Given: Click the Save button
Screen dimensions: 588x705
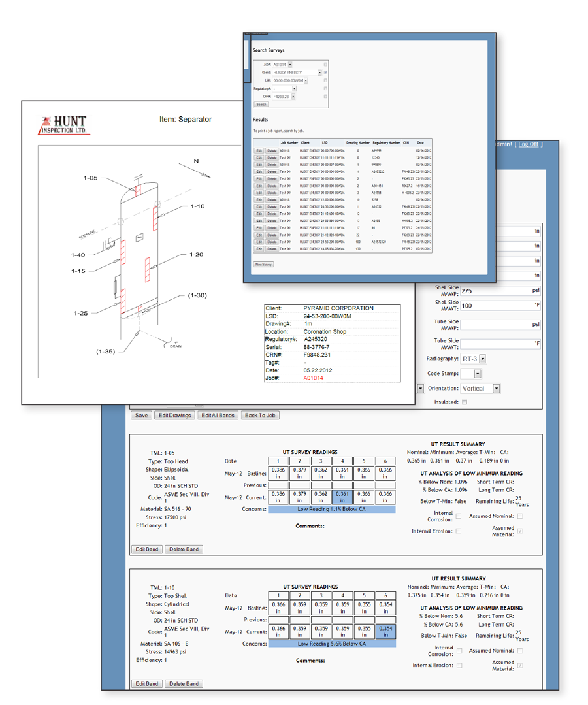Looking at the screenshot, I should click(141, 415).
